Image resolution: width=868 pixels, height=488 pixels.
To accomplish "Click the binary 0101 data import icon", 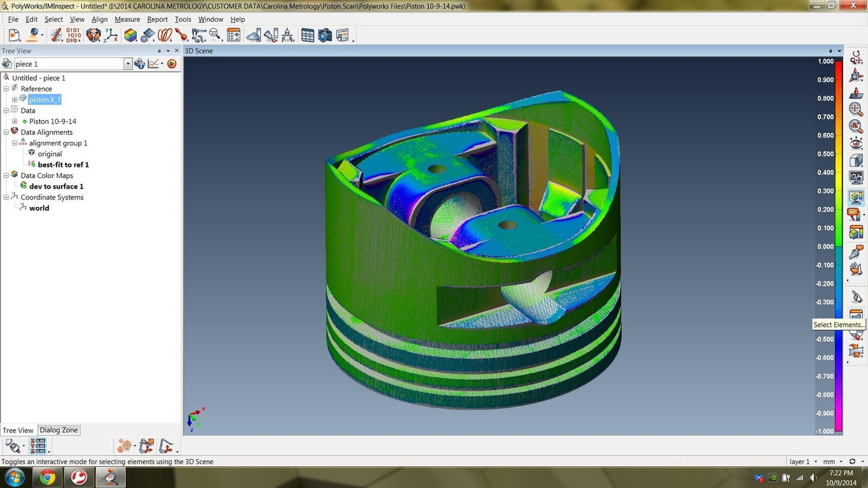I will coord(73,36).
